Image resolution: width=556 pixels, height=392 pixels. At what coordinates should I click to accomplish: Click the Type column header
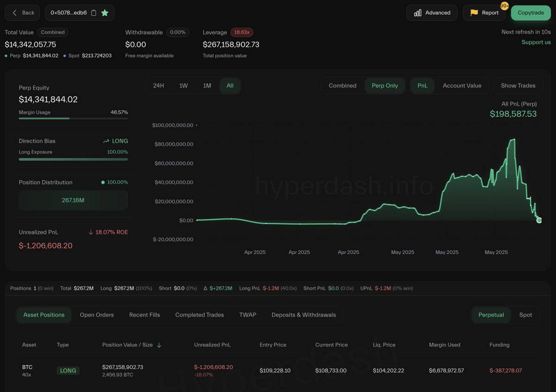point(63,345)
